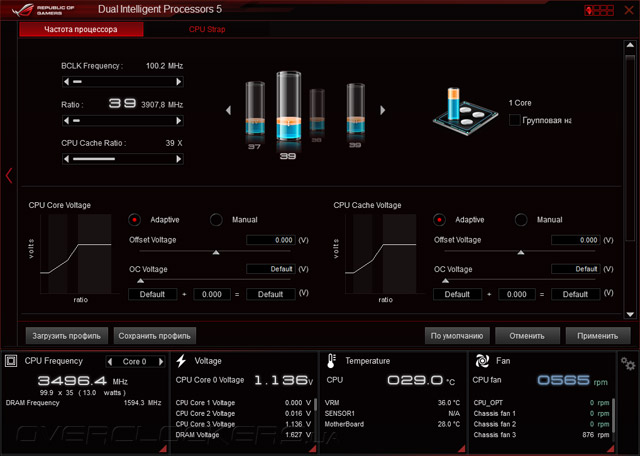Click CPU Cache OC Voltage value field

[x=576, y=269]
